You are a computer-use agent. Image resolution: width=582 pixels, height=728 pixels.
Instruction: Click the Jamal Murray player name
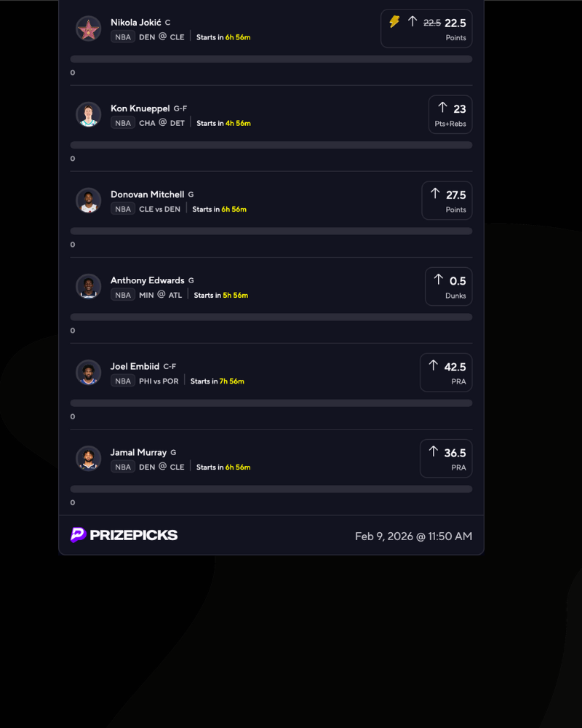(x=138, y=453)
